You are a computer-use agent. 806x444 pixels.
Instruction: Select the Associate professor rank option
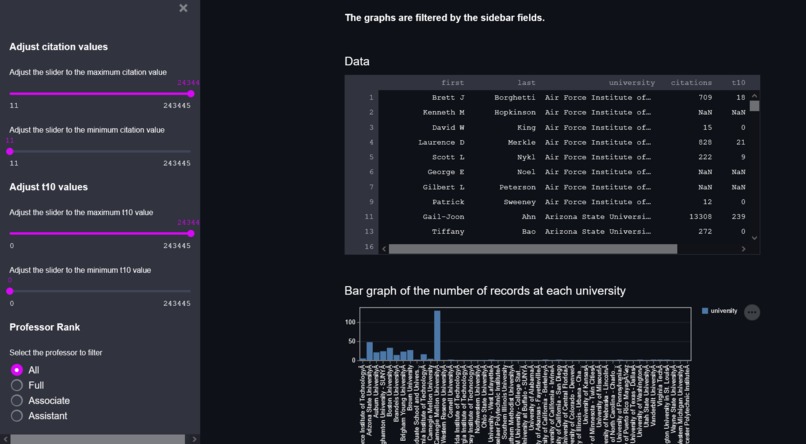pos(17,400)
